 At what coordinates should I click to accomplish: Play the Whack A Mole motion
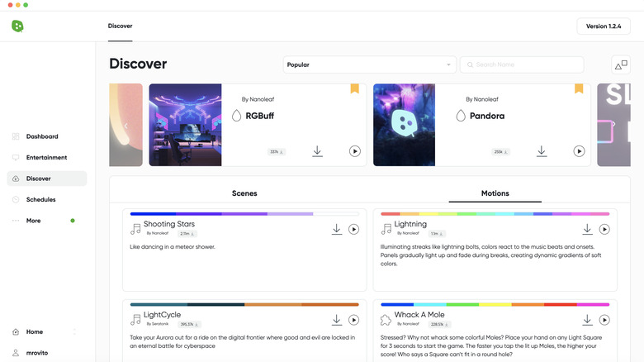point(604,320)
